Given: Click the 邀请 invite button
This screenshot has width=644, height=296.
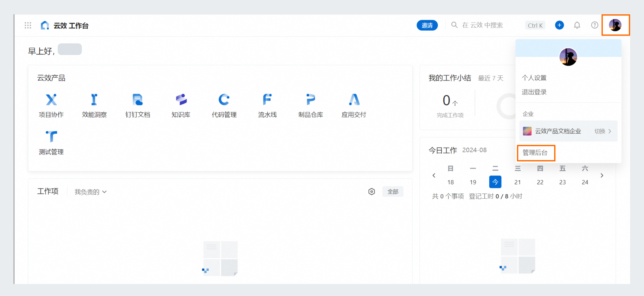Looking at the screenshot, I should 427,25.
